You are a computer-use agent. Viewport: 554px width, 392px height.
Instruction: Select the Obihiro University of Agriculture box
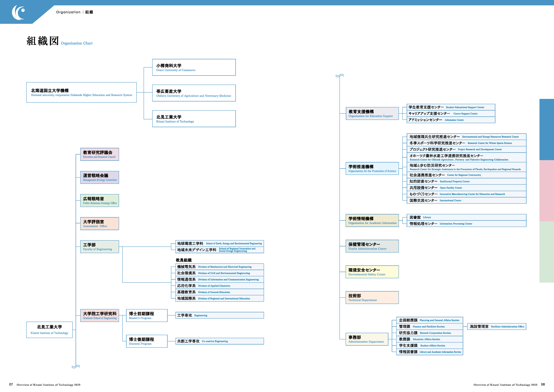(194, 93)
